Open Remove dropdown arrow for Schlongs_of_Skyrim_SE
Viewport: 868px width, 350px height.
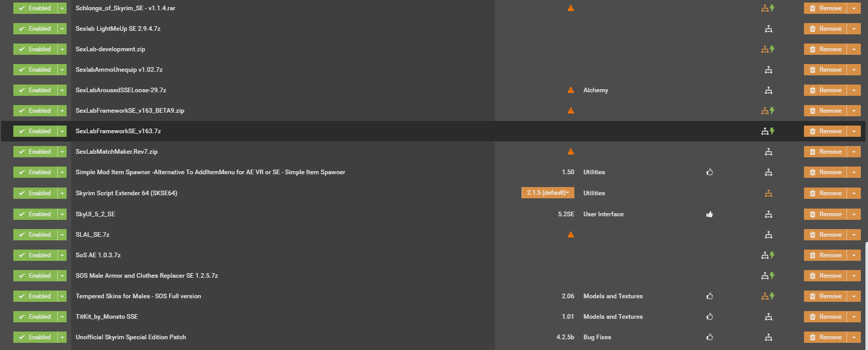point(854,8)
